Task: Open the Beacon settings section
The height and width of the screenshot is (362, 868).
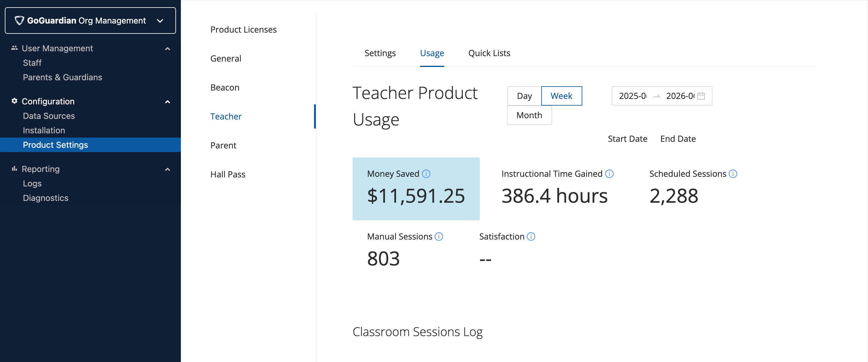Action: 225,88
